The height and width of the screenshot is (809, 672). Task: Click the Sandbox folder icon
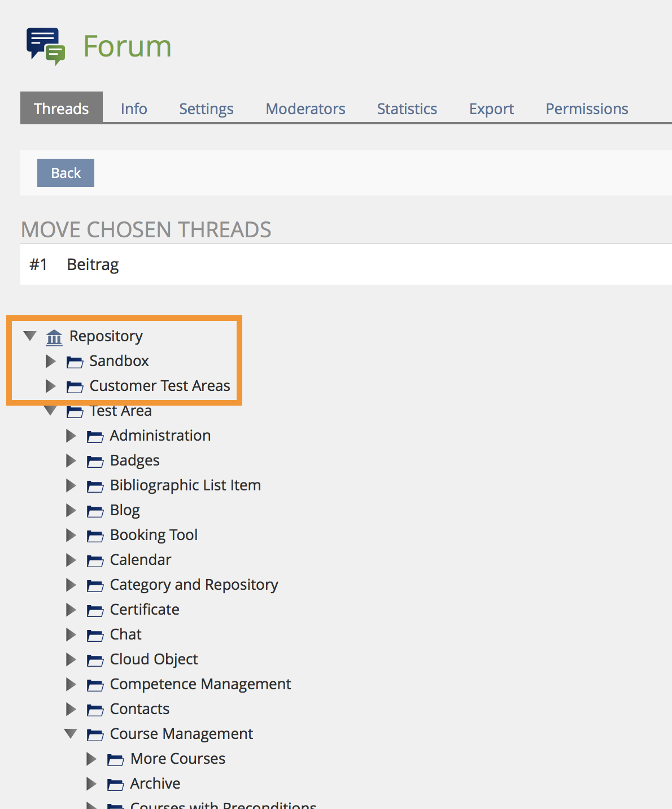click(x=75, y=362)
